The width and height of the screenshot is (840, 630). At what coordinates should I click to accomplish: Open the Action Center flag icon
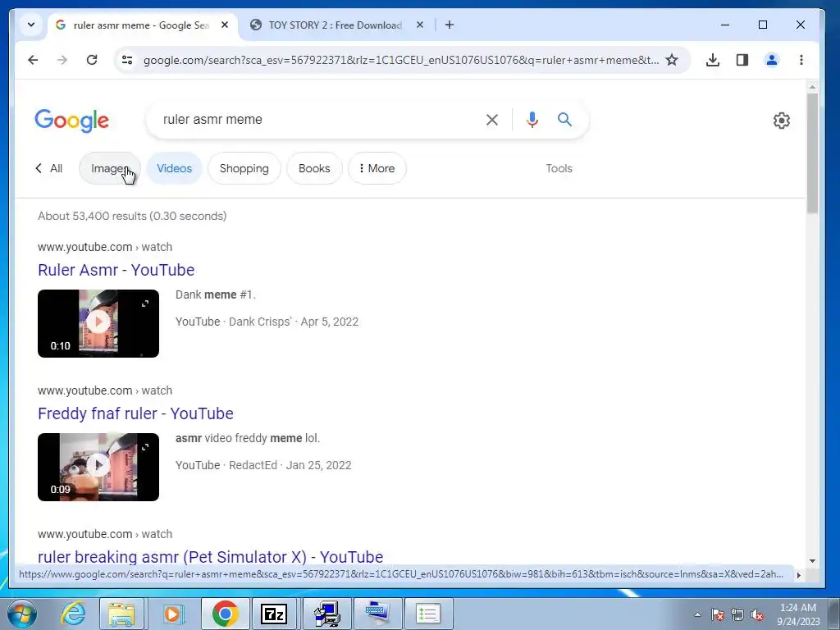(x=717, y=614)
